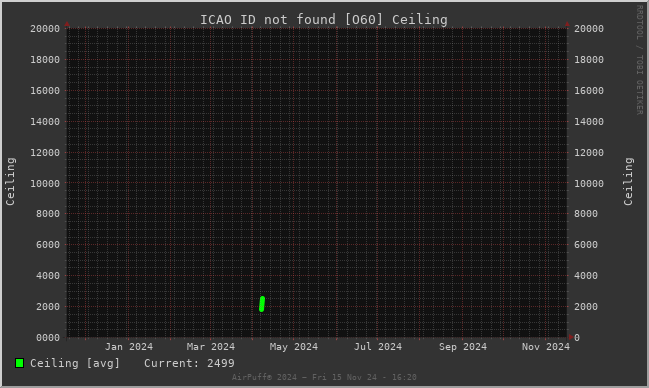This screenshot has width=649, height=388.
Task: Click the AirPuff 2024 timestamp footer
Action: (x=324, y=377)
